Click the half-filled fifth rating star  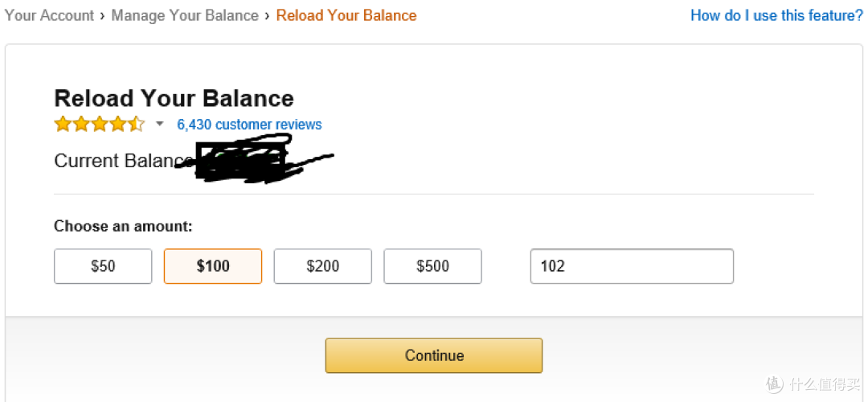coord(136,124)
